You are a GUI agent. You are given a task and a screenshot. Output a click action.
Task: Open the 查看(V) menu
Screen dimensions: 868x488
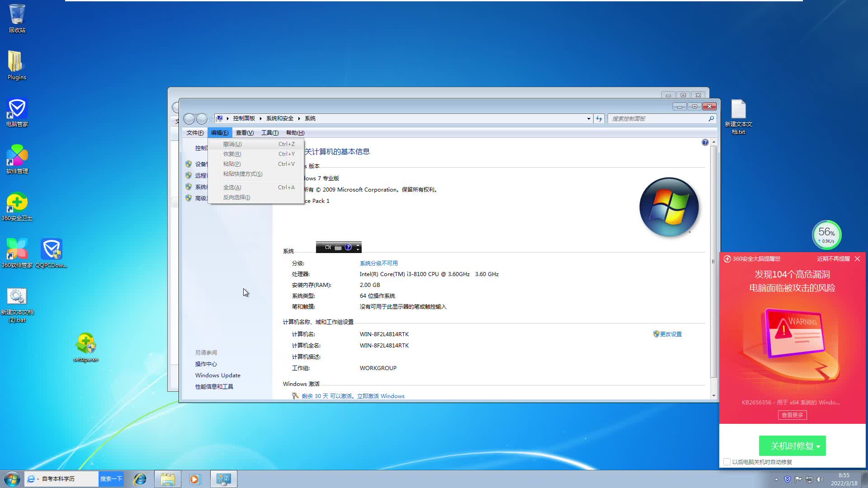pyautogui.click(x=245, y=132)
